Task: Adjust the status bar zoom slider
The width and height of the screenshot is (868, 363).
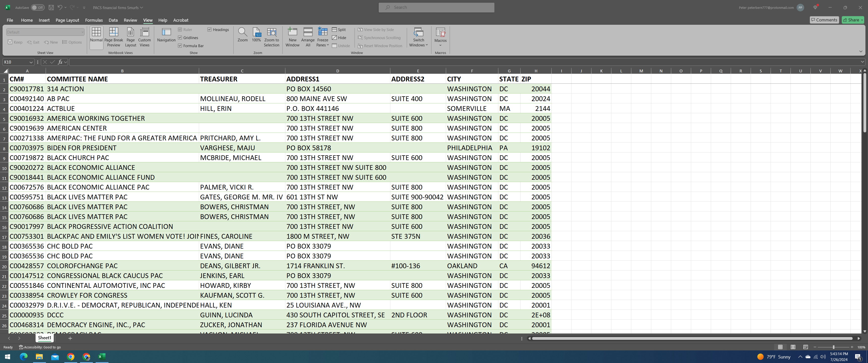Action: pos(833,347)
